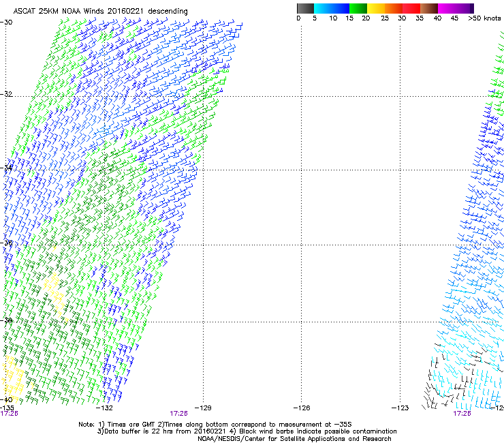The image size is (504, 443).
Task: Click the '>50 knots' legend label
Action: 484,18
